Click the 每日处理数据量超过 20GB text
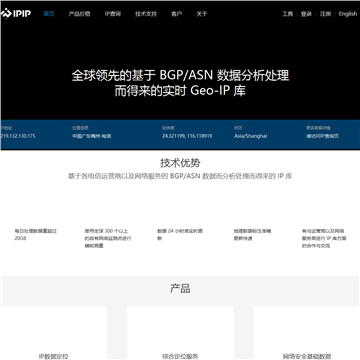The width and height of the screenshot is (360, 360). (35, 235)
